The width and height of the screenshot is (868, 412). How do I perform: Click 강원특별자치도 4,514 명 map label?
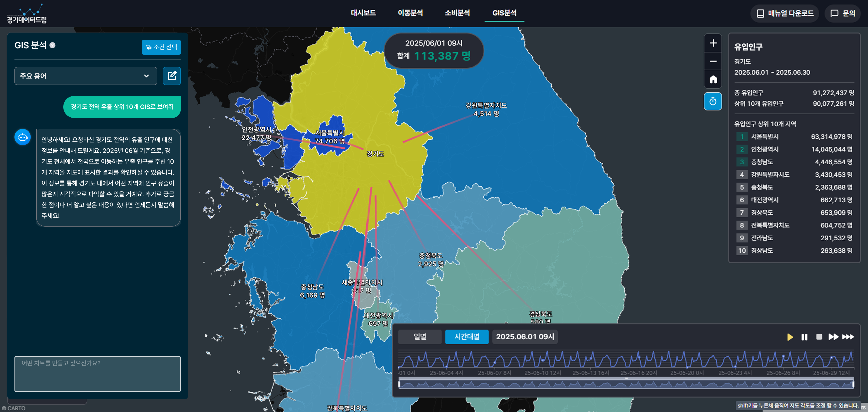pyautogui.click(x=486, y=110)
